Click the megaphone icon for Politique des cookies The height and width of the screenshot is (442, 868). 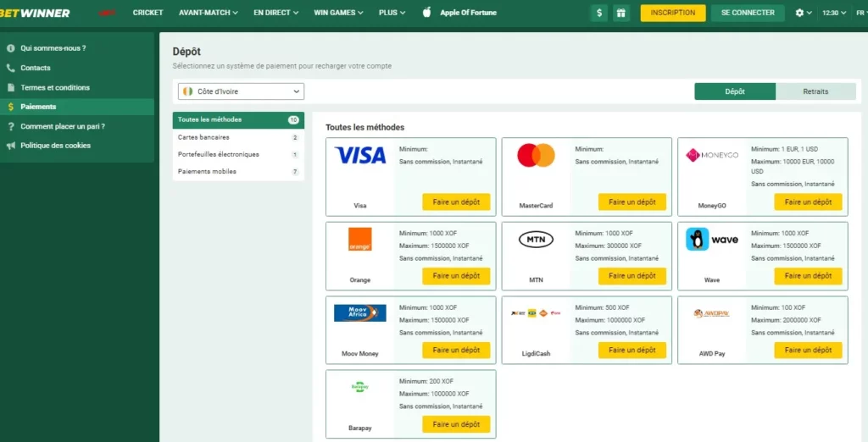pyautogui.click(x=10, y=146)
